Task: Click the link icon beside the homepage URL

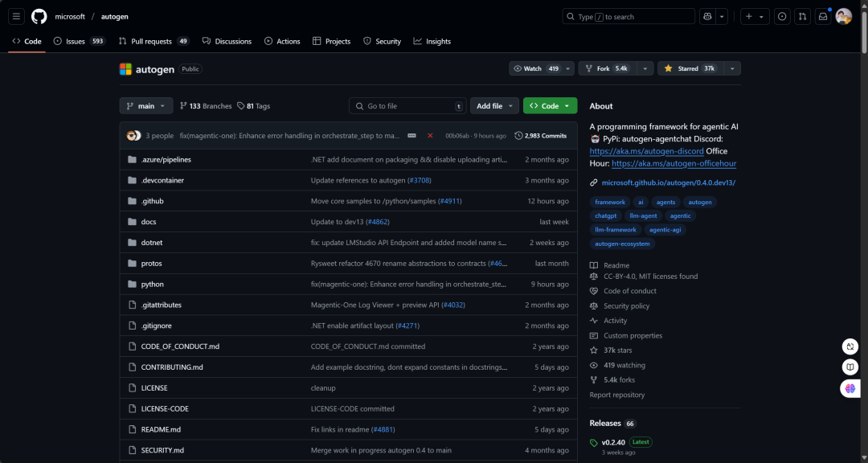Action: pos(593,182)
